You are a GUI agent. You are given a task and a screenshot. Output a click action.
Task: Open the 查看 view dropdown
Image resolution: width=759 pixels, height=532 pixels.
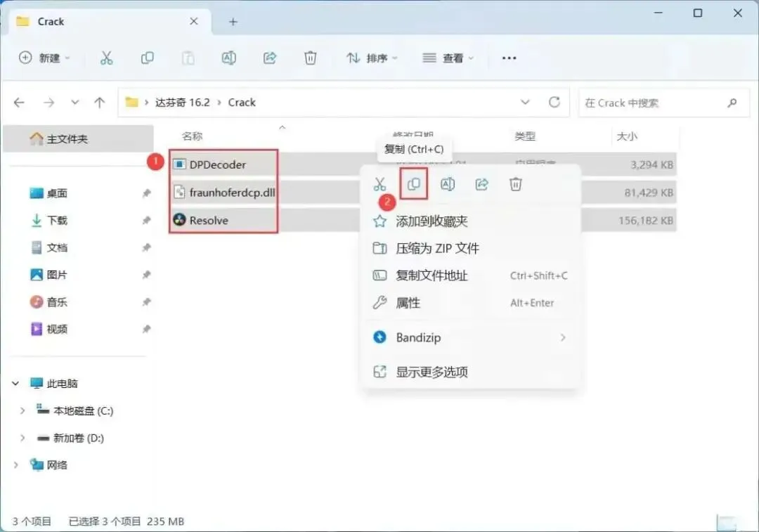(x=448, y=58)
